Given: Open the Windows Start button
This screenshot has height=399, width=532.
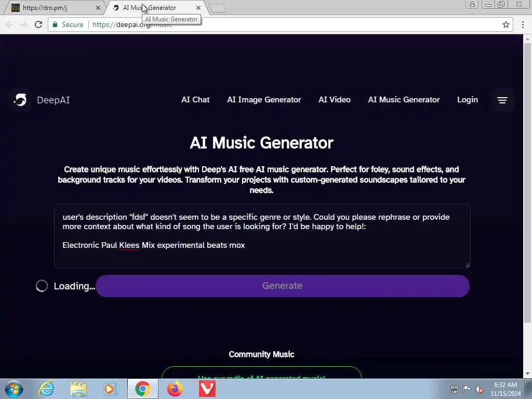Looking at the screenshot, I should (x=14, y=389).
